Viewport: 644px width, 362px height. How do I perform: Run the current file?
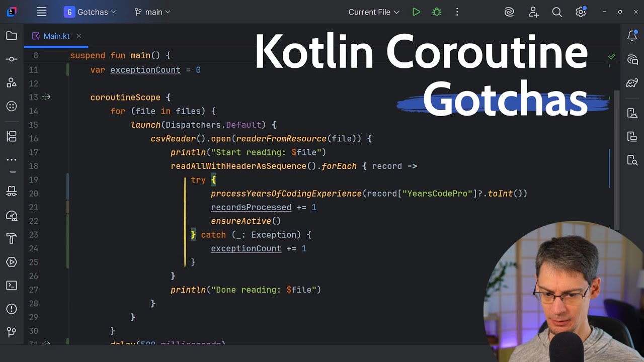(x=416, y=12)
